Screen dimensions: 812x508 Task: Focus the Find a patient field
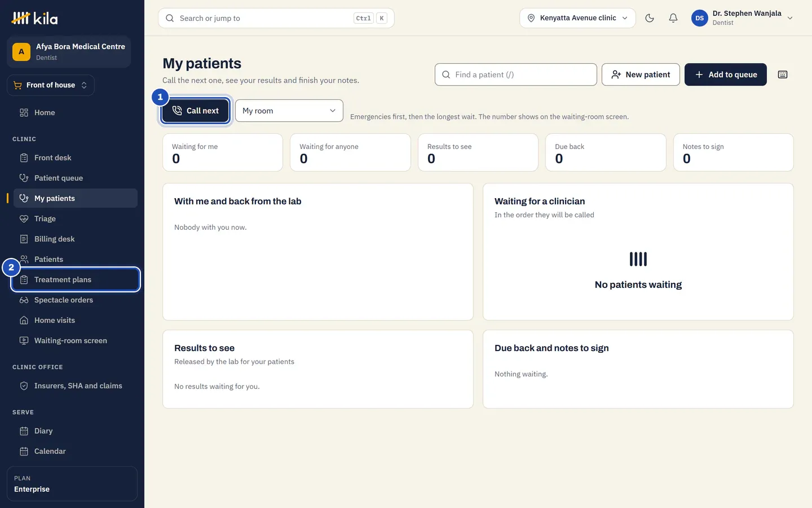click(x=516, y=75)
